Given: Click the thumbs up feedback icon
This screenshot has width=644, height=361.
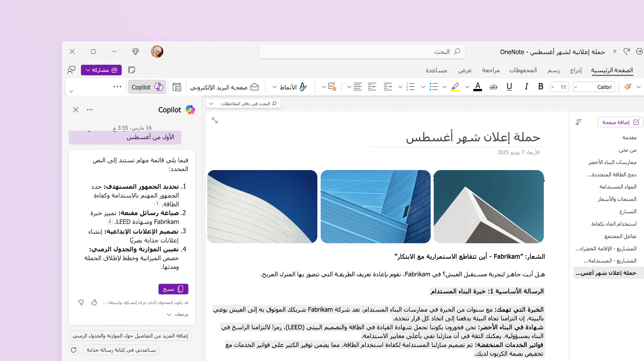Looking at the screenshot, I should tap(94, 302).
